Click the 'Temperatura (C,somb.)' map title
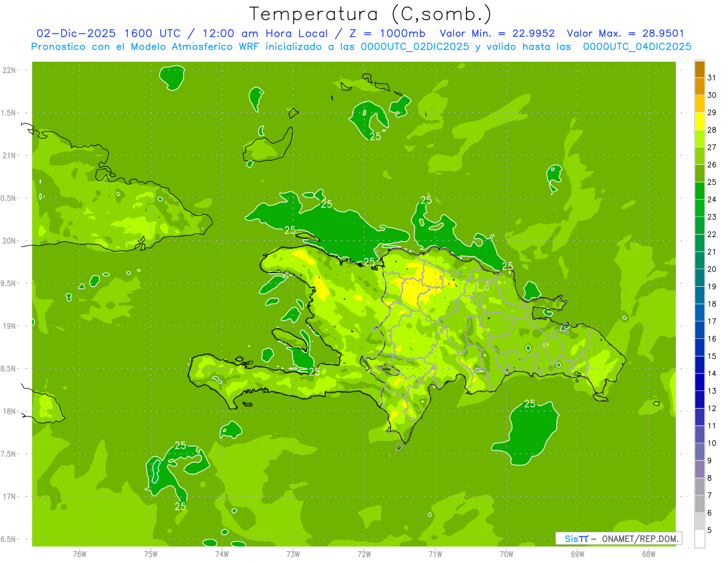Viewport: 728px width, 562px height. (371, 14)
